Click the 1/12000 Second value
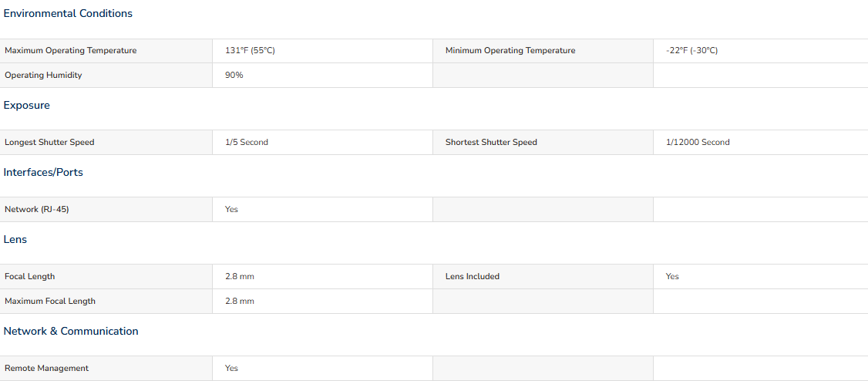868x381 pixels. (698, 143)
